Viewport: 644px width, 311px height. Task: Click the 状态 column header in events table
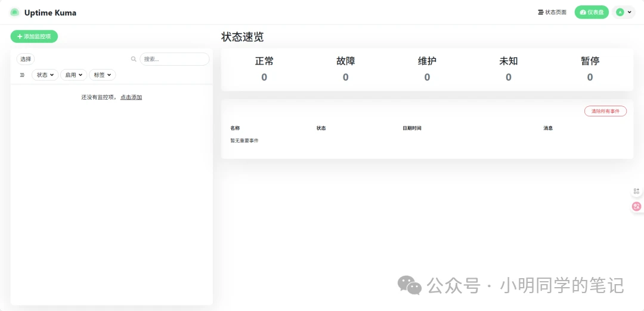coord(321,128)
